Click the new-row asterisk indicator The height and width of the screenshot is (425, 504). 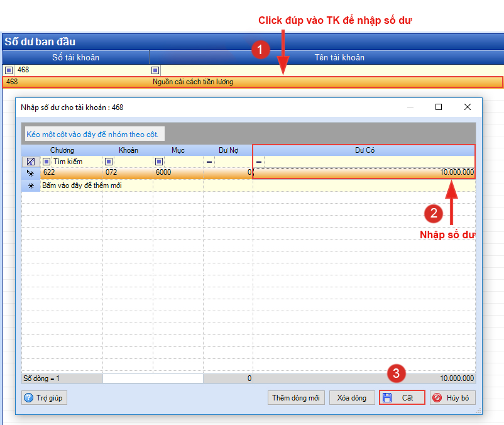click(31, 185)
